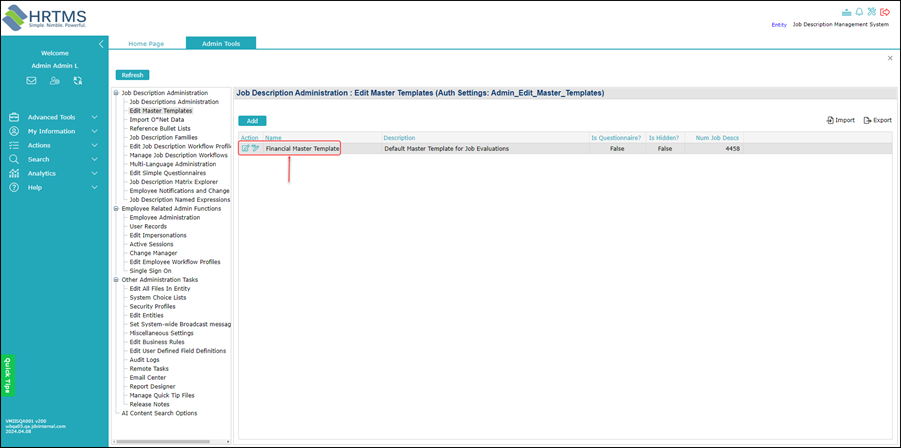Image resolution: width=901 pixels, height=448 pixels.
Task: Open System Choice Lists tree item
Action: click(158, 298)
